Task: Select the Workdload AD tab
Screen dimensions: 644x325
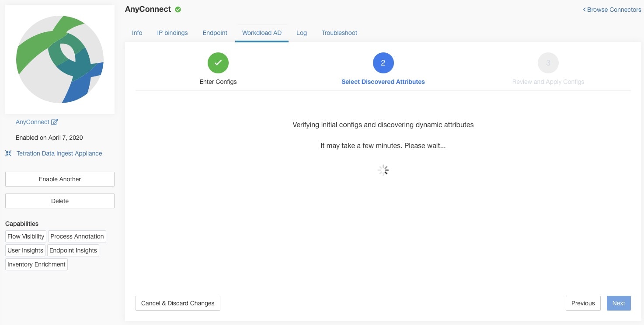Action: click(262, 33)
